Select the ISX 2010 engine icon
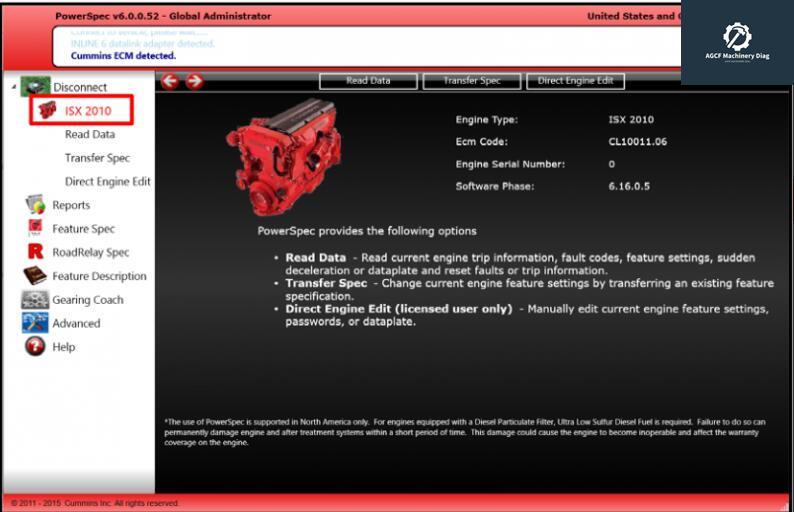This screenshot has height=512, width=794. [48, 110]
